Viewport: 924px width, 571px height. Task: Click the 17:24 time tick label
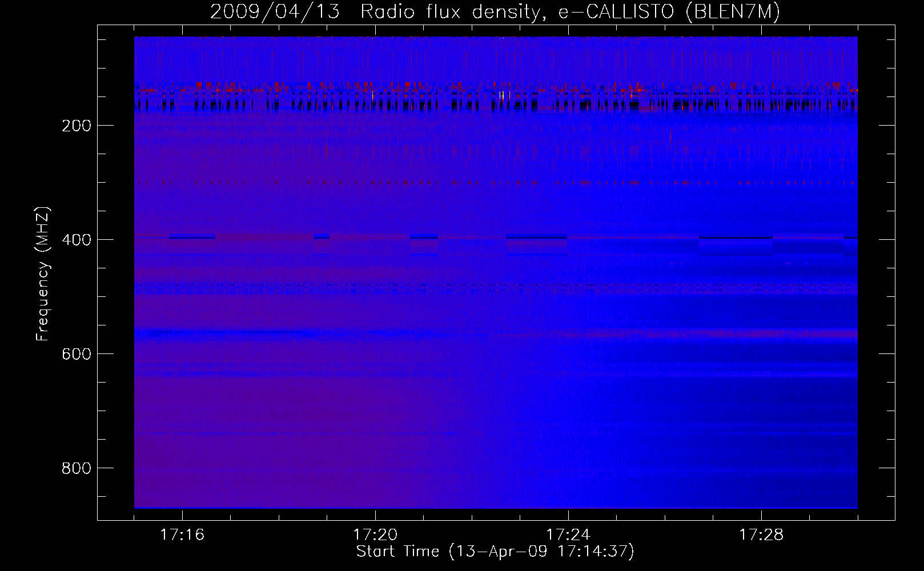[x=568, y=535]
